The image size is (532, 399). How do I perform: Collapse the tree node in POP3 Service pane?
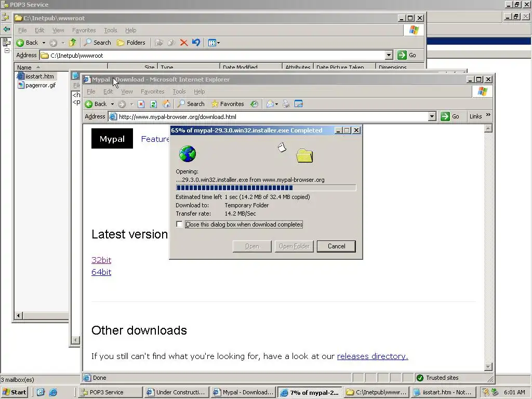point(7,50)
